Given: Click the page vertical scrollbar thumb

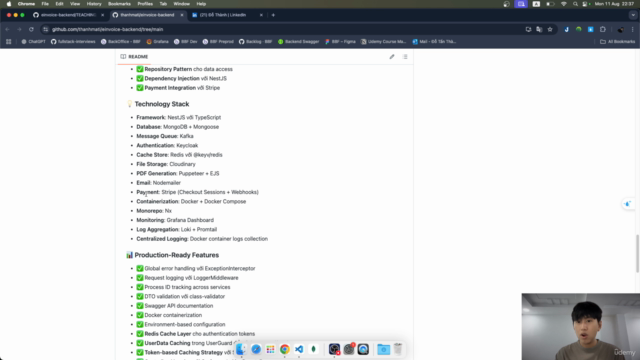Looking at the screenshot, I should point(637,253).
